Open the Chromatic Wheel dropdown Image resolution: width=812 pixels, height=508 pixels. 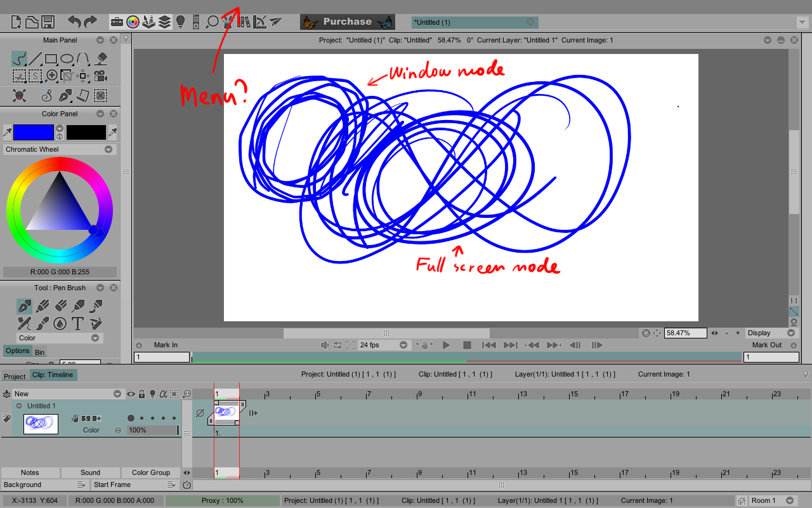60,149
